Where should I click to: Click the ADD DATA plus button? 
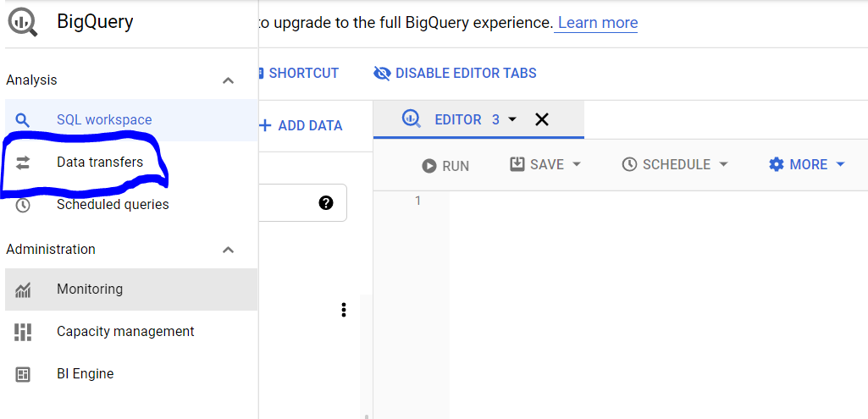pos(301,125)
